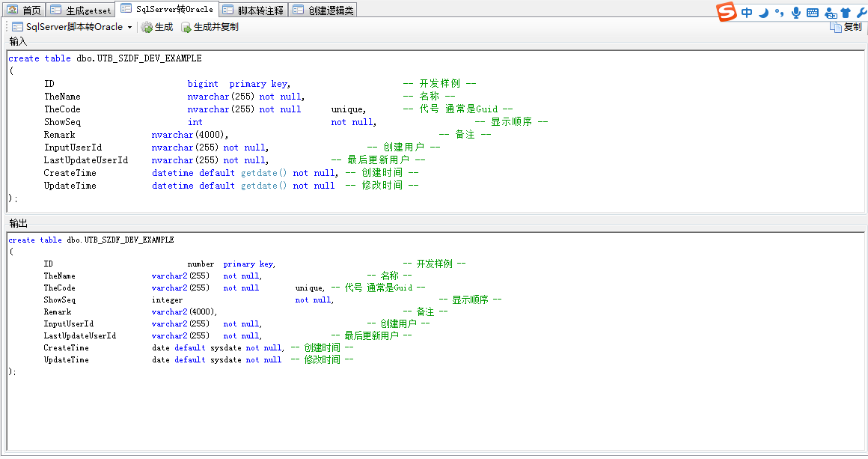Click 'nvarchar(4000),' in the input Remark line

(189, 135)
